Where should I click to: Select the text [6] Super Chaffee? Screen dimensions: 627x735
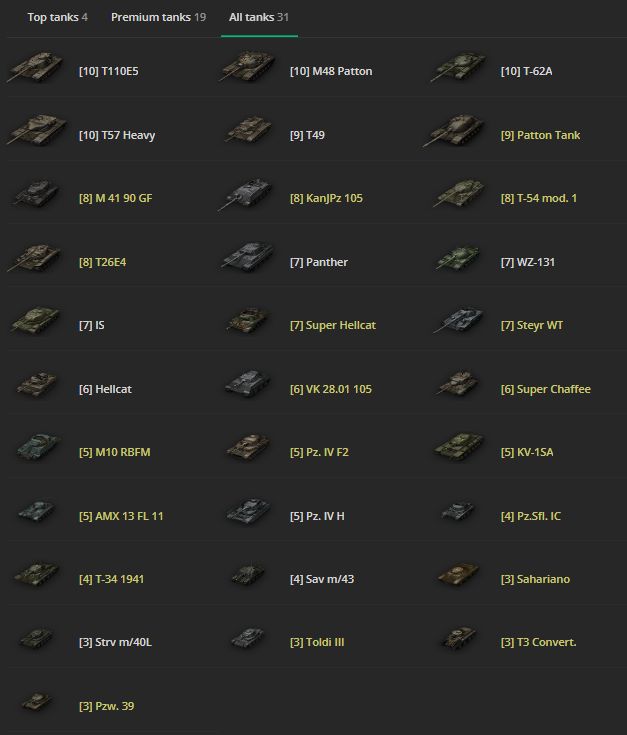[545, 389]
